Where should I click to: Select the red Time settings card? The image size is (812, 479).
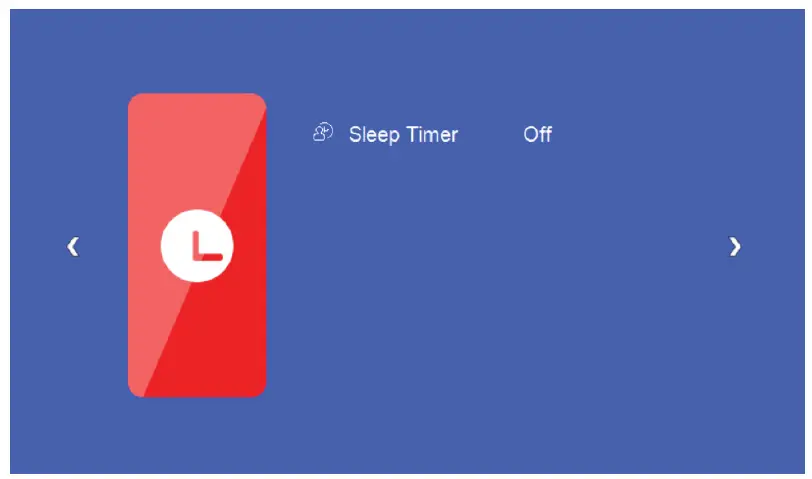(197, 245)
